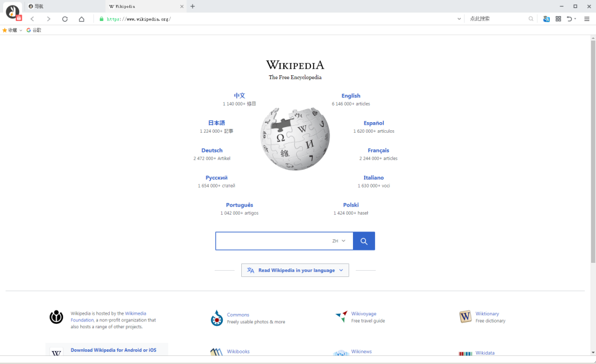
Task: Open the Wikibooks project link
Action: pos(238,352)
